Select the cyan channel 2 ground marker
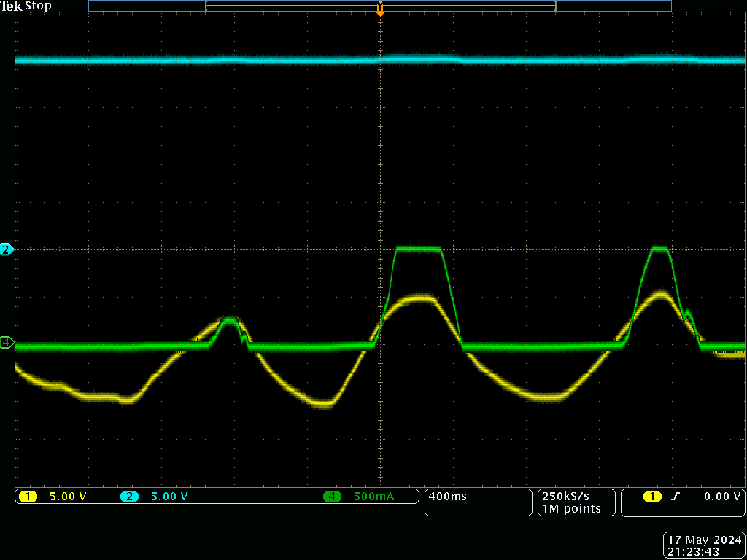747x560 pixels. [7, 249]
